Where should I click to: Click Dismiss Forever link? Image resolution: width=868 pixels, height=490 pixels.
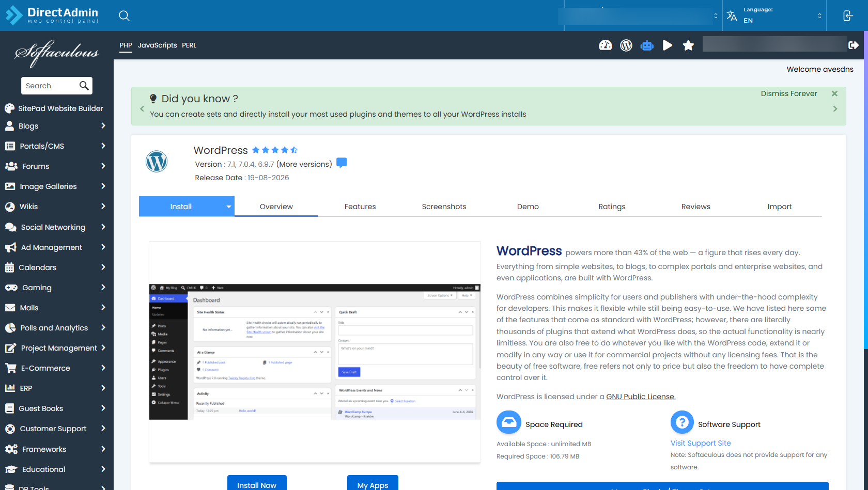click(789, 93)
